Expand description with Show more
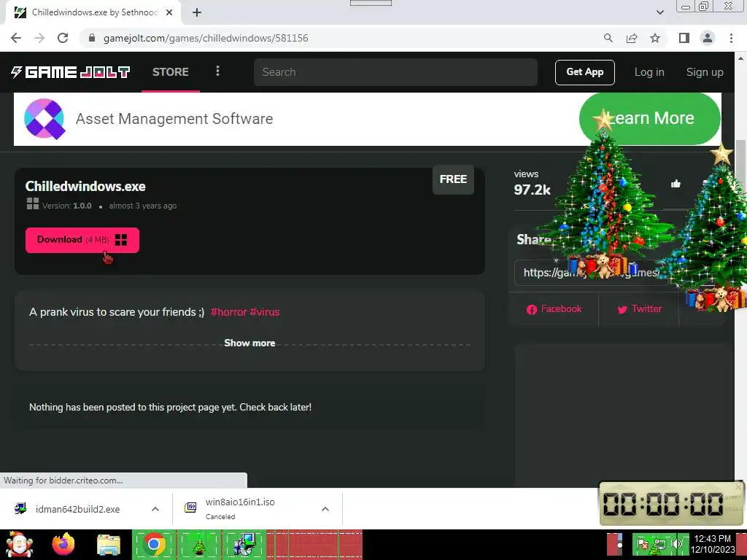The width and height of the screenshot is (747, 560). tap(249, 343)
